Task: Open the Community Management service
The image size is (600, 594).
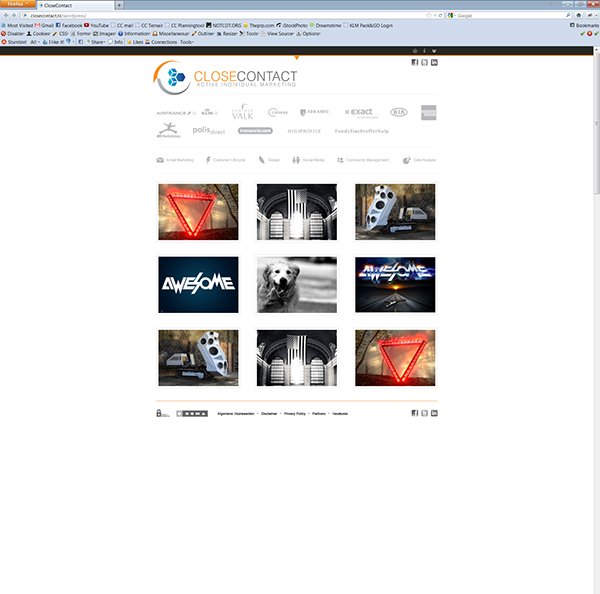Action: (x=363, y=160)
